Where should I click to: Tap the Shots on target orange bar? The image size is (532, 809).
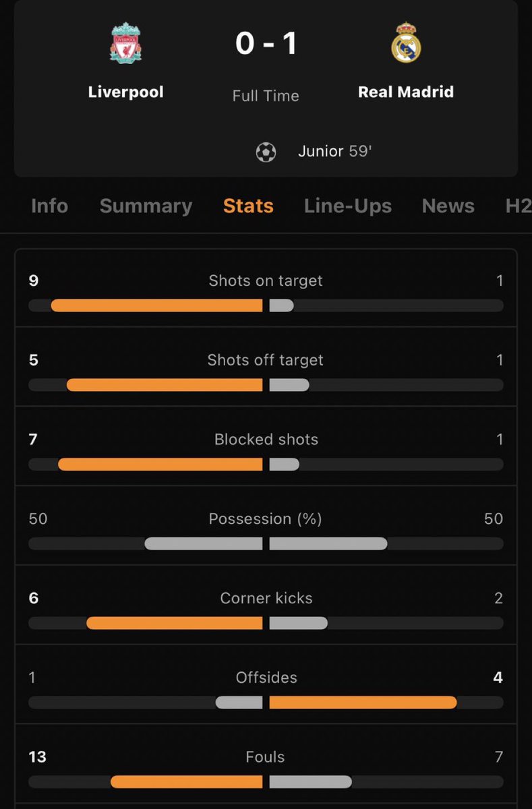(x=156, y=305)
